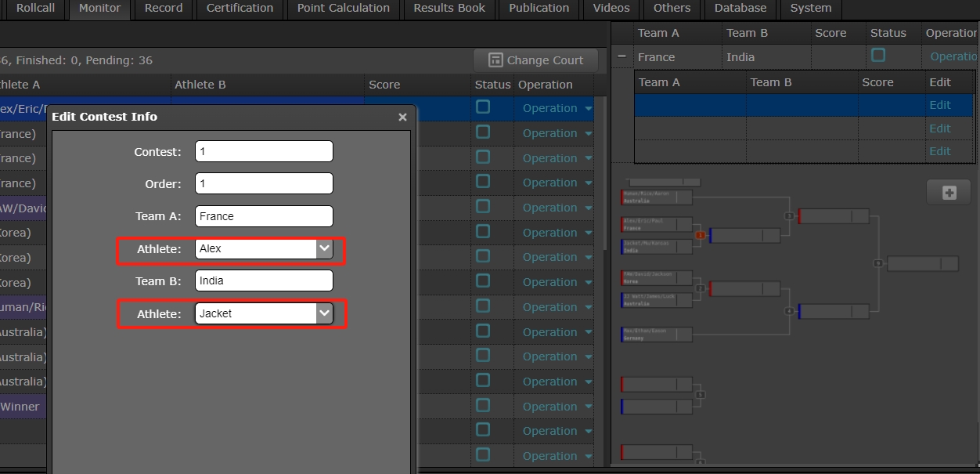
Task: Toggle the first row's Status checkbox
Action: click(483, 107)
